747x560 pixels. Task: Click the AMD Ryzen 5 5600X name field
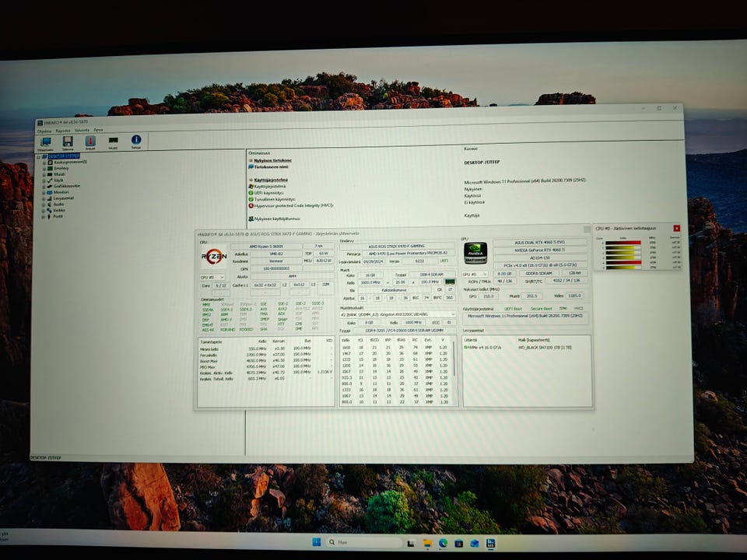(266, 247)
